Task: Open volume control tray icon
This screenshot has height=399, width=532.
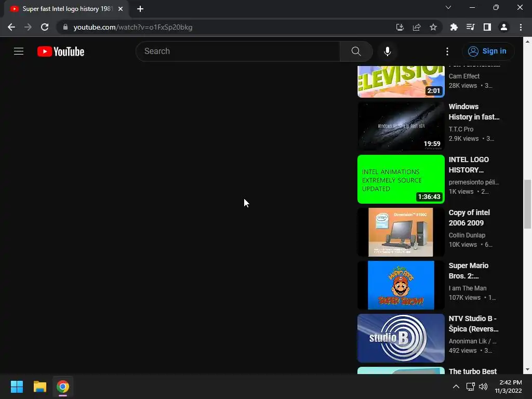Action: (483, 387)
